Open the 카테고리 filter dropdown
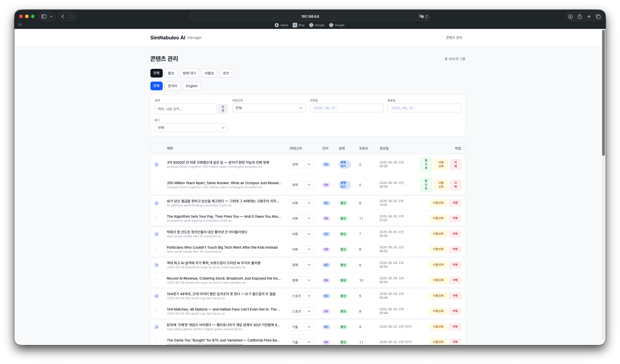The image size is (620, 364). 269,108
